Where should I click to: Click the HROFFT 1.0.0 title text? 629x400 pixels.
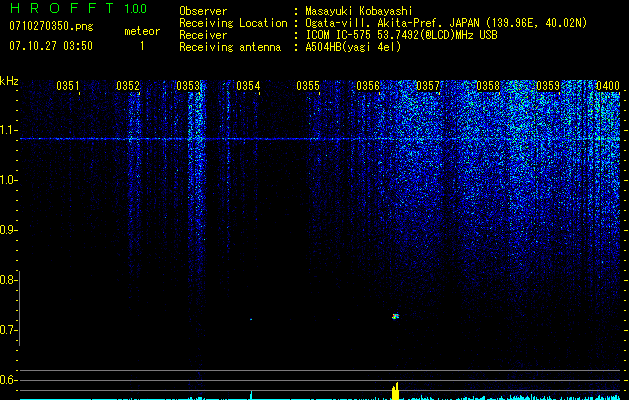pos(79,8)
